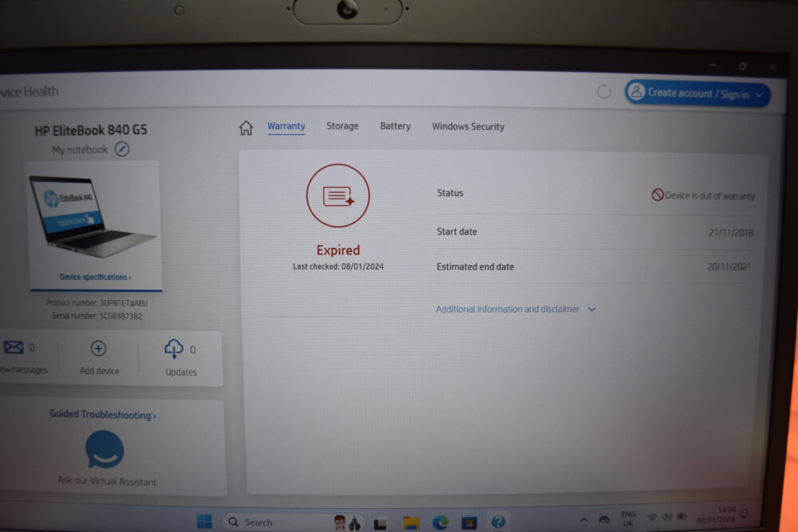Screen dimensions: 798x532
Task: Open the Windows Start menu
Action: (204, 522)
